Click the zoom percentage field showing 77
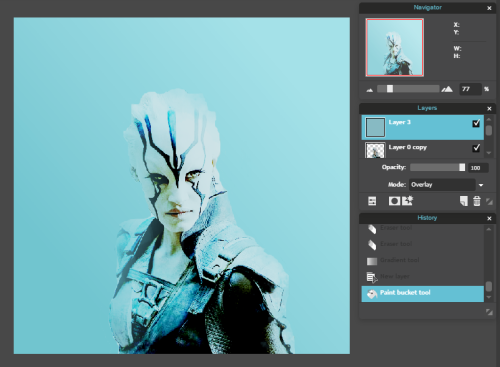500x367 pixels. click(x=470, y=89)
